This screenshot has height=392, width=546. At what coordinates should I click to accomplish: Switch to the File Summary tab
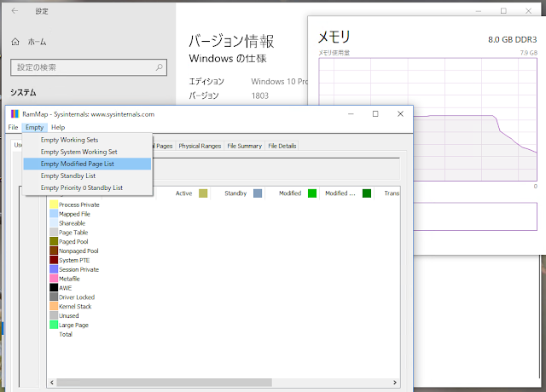[x=245, y=146]
